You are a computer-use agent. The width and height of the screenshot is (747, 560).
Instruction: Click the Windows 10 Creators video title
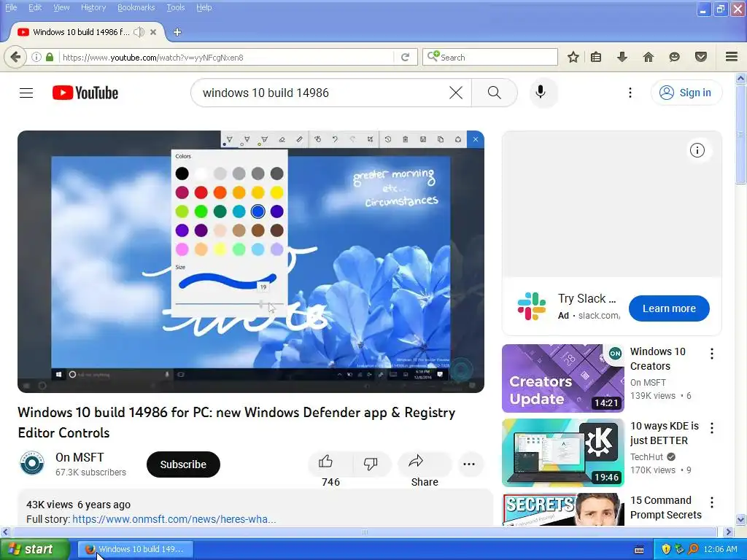pyautogui.click(x=657, y=359)
